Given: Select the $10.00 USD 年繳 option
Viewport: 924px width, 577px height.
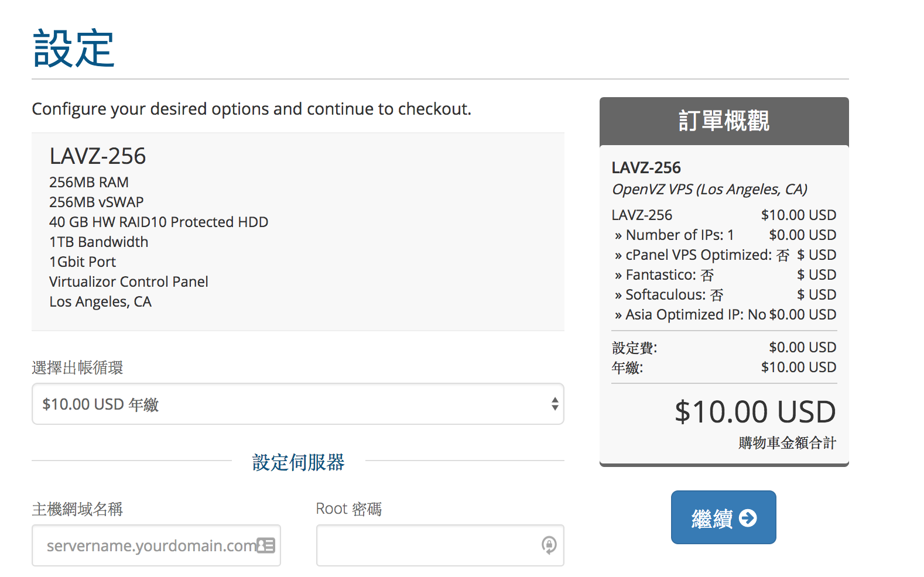Looking at the screenshot, I should pyautogui.click(x=101, y=404).
